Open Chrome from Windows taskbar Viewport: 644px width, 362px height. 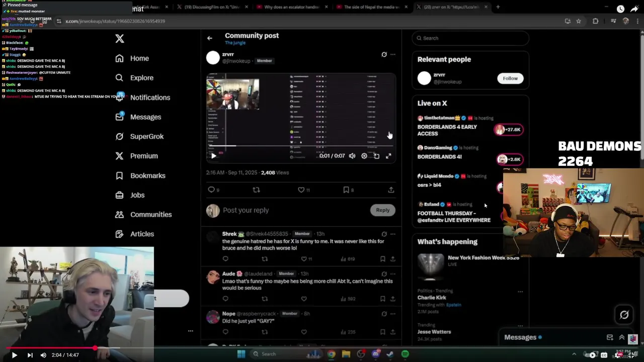pyautogui.click(x=331, y=354)
